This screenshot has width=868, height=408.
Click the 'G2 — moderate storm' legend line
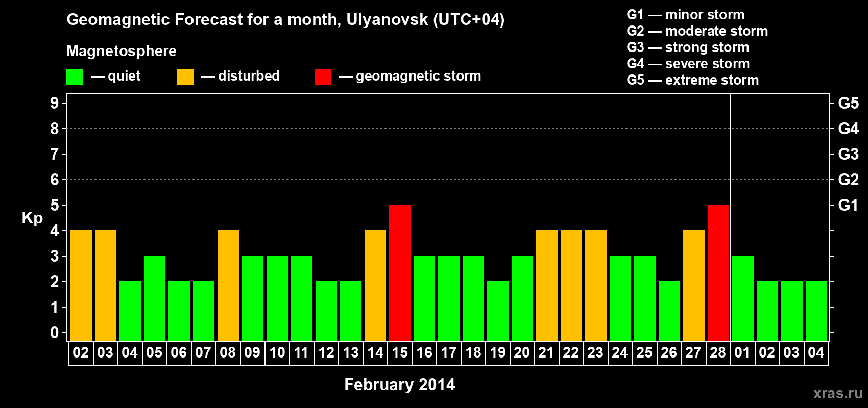697,31
